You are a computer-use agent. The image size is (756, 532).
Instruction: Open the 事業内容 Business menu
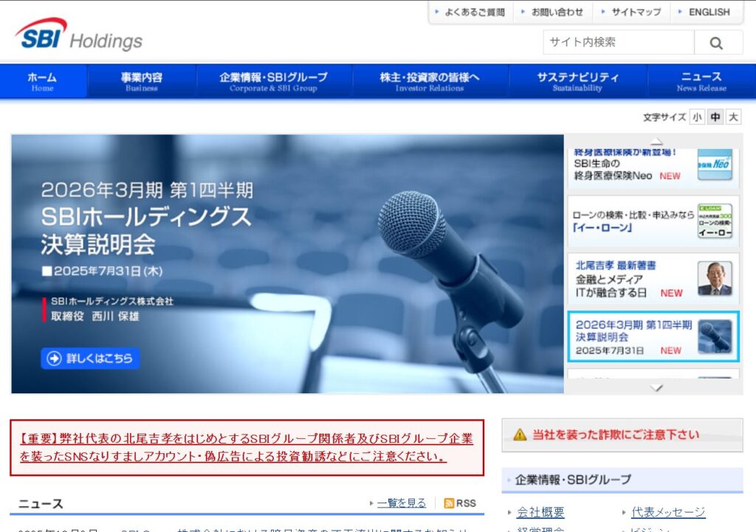pyautogui.click(x=142, y=81)
